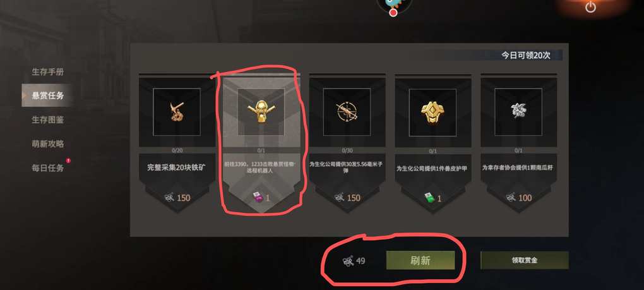Viewport: 644px width, 290px height.
Task: Click the 刷新 refresh button
Action: [x=420, y=260]
